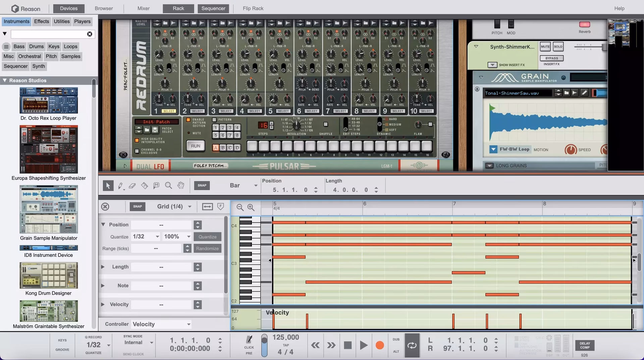This screenshot has height=360, width=644.
Task: Click the mixer channel fader
Action: tap(604, 47)
